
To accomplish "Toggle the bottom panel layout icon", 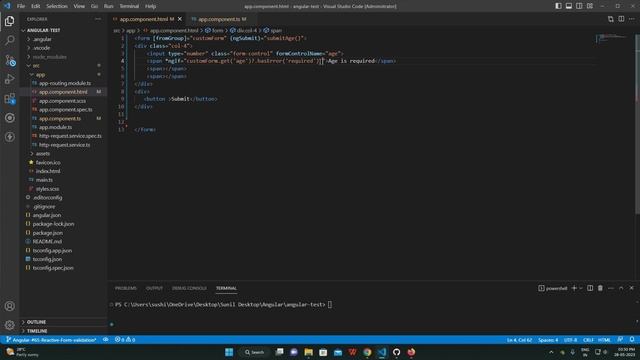I will coord(569,6).
